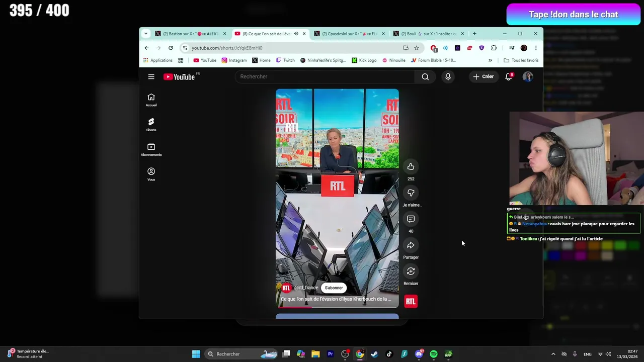This screenshot has height=362, width=644.
Task: Subscribe with S'abonner button
Action: 334,288
